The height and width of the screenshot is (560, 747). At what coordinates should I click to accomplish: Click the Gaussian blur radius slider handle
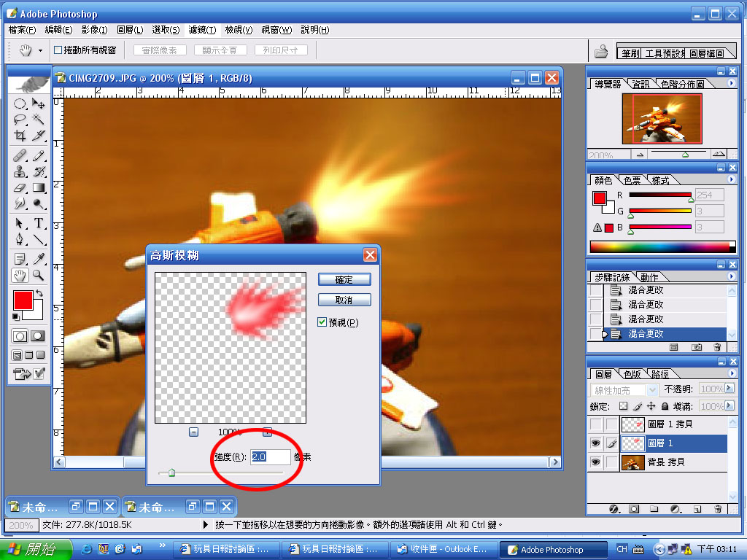tap(171, 473)
